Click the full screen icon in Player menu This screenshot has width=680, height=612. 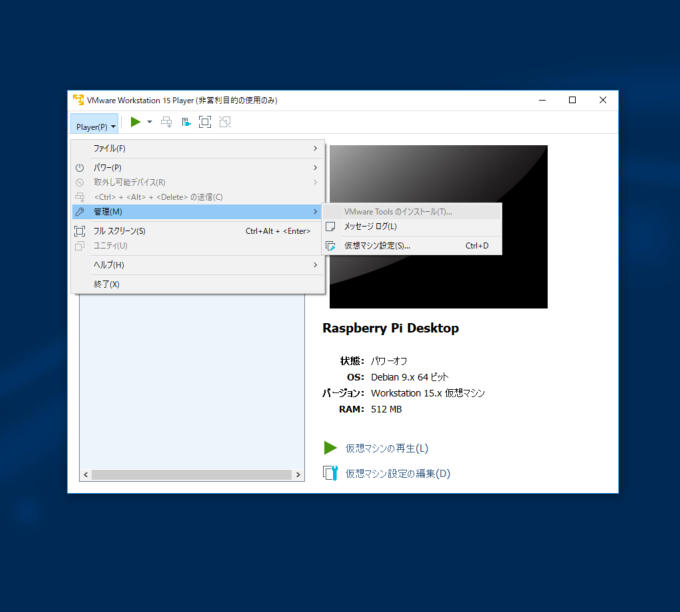tap(80, 231)
